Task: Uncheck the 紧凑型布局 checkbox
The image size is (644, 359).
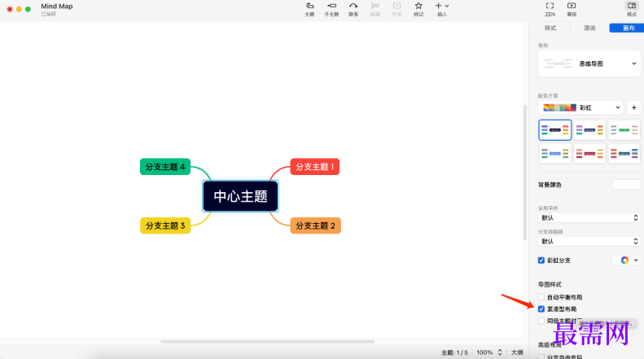Action: pos(541,309)
